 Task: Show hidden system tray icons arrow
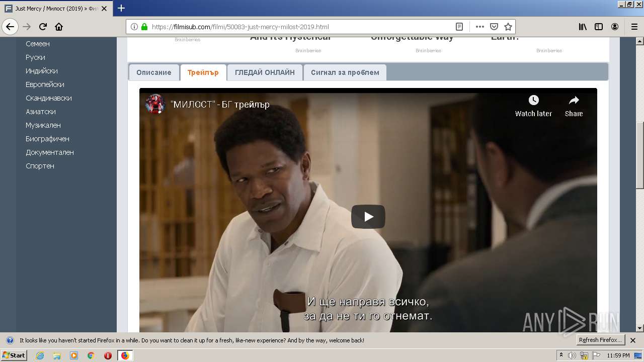(561, 355)
